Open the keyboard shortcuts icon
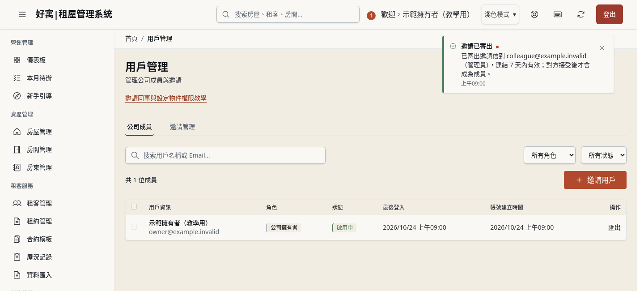Screen dimensions: 644x291 [x=558, y=14]
